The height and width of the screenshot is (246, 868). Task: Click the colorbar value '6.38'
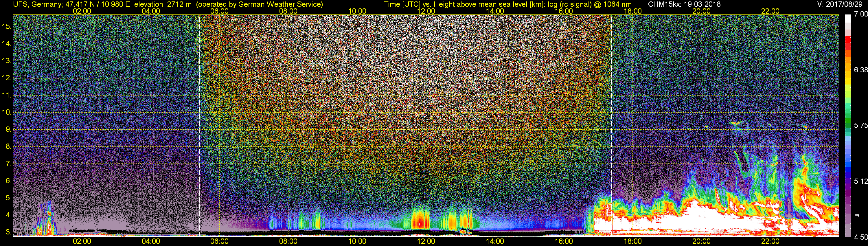click(x=861, y=70)
